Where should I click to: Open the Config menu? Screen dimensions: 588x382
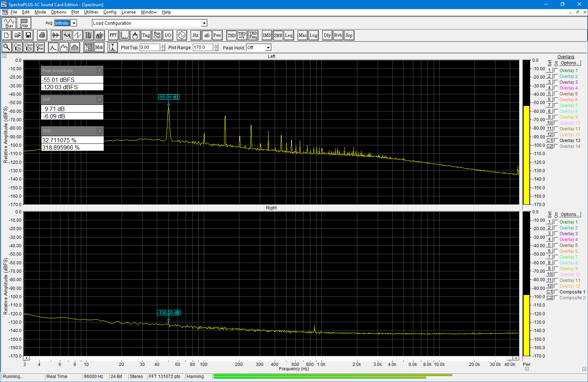point(110,12)
